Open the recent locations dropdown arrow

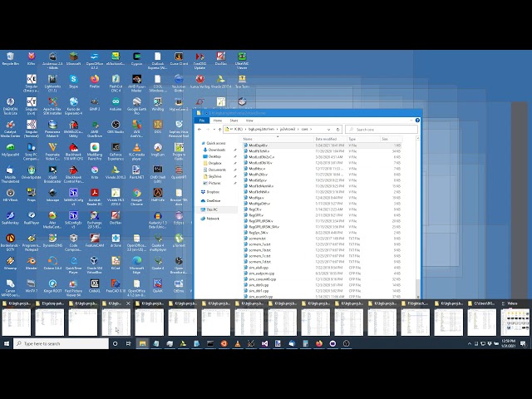click(214, 130)
